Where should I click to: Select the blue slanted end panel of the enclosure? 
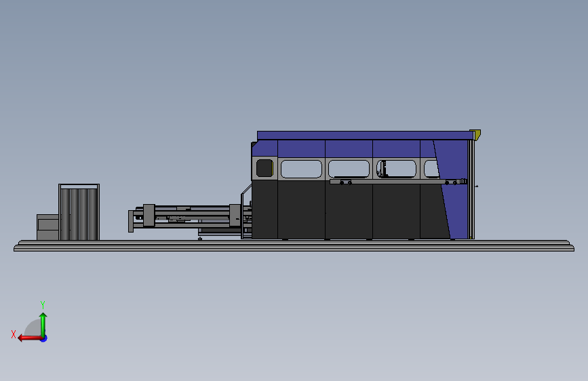[x=454, y=189]
